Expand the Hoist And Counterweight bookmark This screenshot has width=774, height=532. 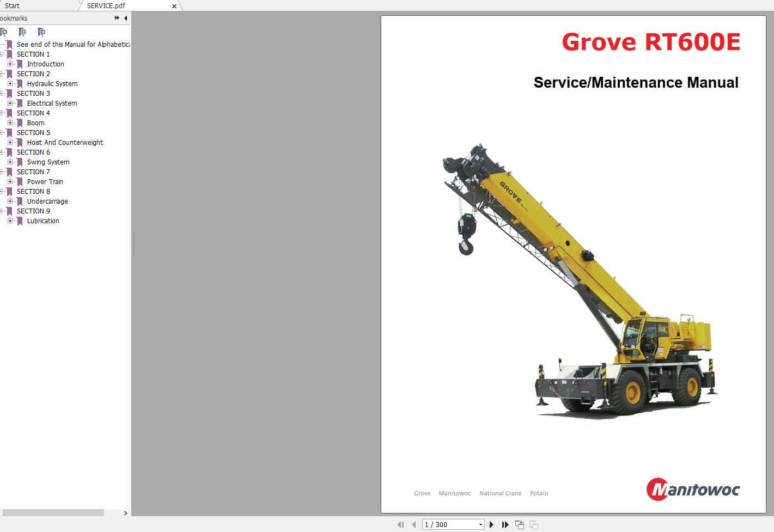[10, 142]
